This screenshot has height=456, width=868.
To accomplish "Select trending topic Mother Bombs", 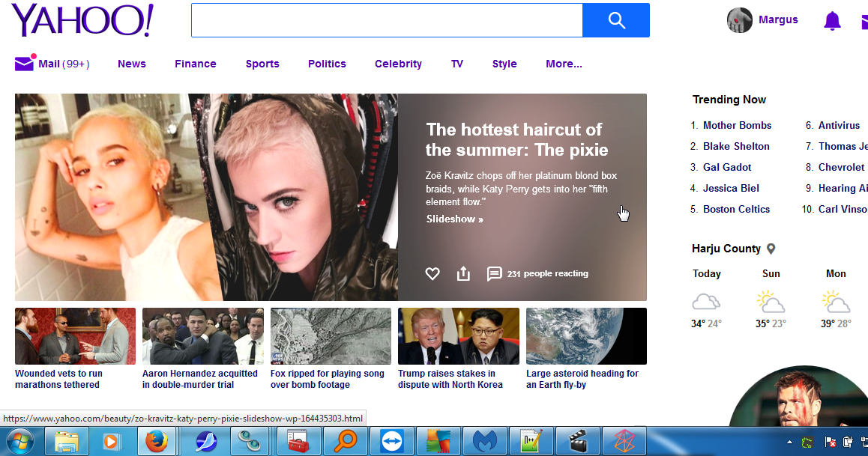I will 737,126.
